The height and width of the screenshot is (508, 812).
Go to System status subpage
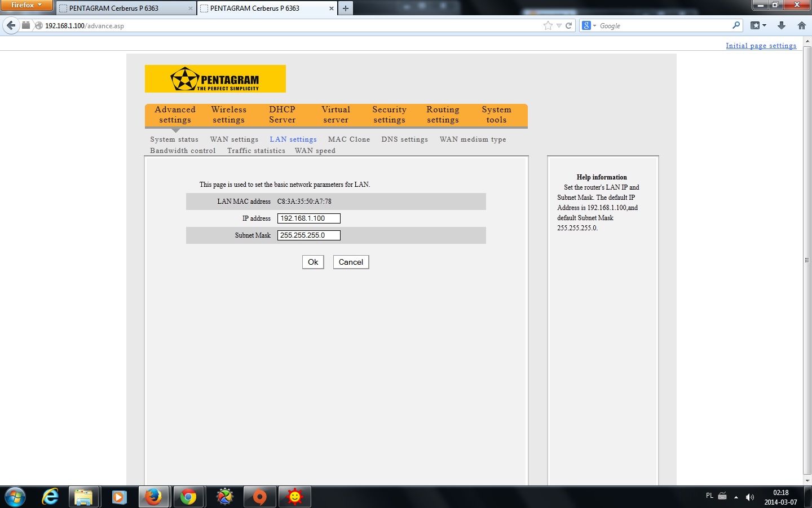pyautogui.click(x=174, y=139)
